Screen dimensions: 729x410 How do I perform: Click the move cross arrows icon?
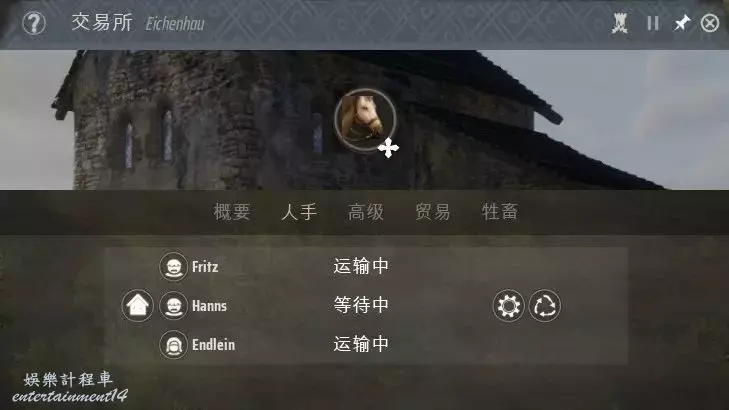(388, 148)
